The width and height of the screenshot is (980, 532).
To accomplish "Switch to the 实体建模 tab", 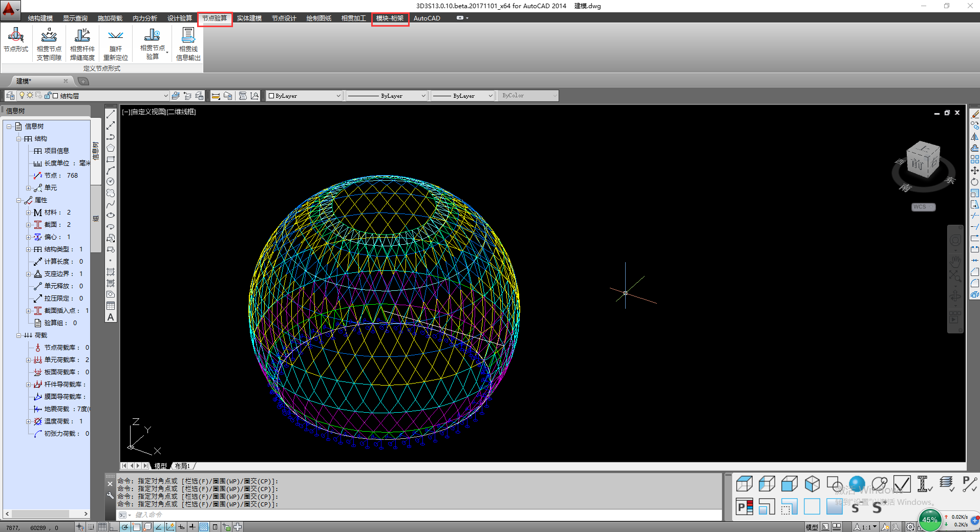I will (x=249, y=18).
